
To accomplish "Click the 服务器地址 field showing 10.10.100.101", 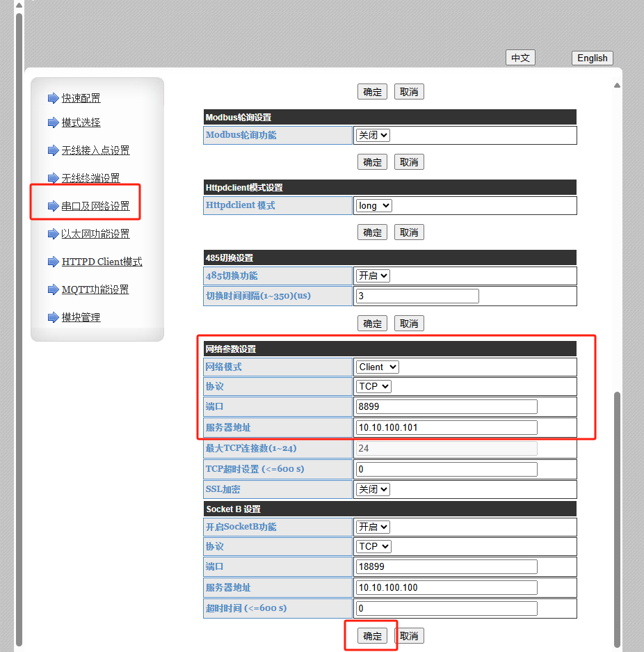I will 446,427.
